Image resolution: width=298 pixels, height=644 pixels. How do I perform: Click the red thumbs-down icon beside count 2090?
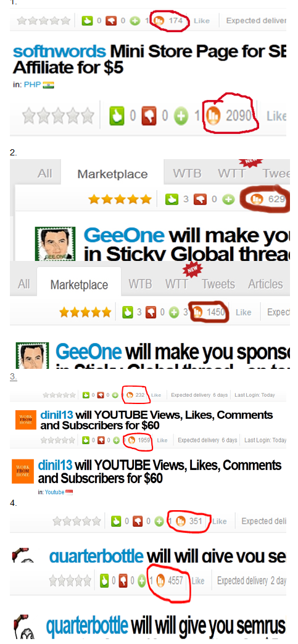(149, 116)
